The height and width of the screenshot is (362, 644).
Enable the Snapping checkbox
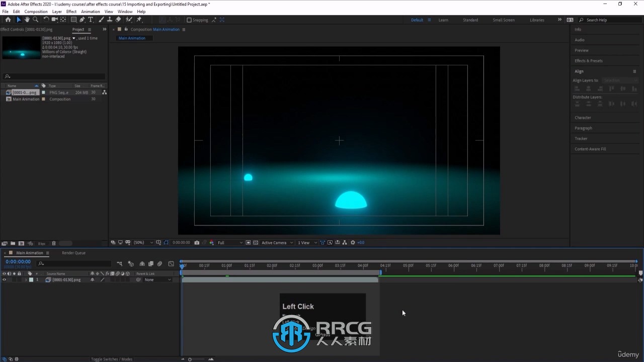click(x=189, y=20)
